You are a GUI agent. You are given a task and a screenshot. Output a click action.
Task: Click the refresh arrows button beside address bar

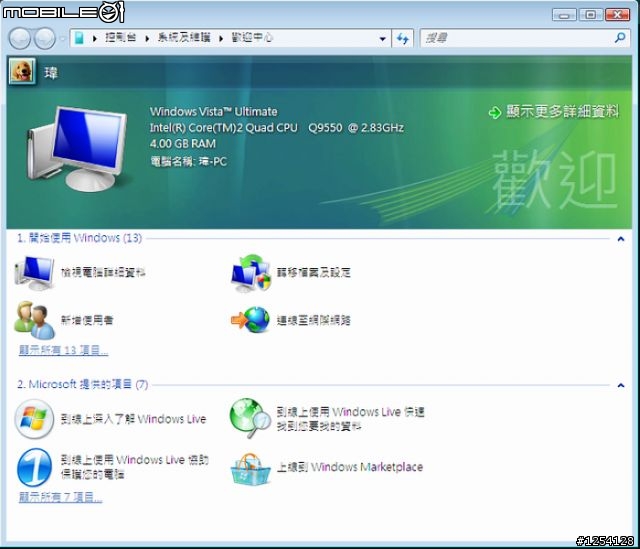click(402, 38)
